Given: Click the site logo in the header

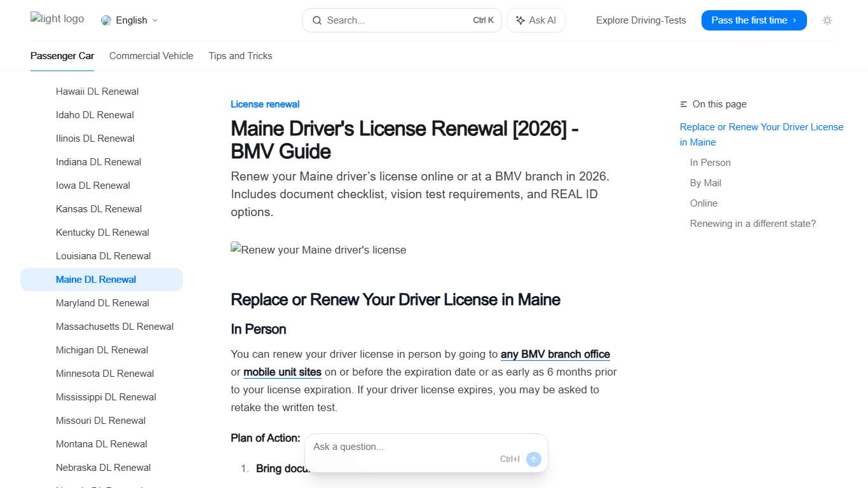Looking at the screenshot, I should 57,19.
